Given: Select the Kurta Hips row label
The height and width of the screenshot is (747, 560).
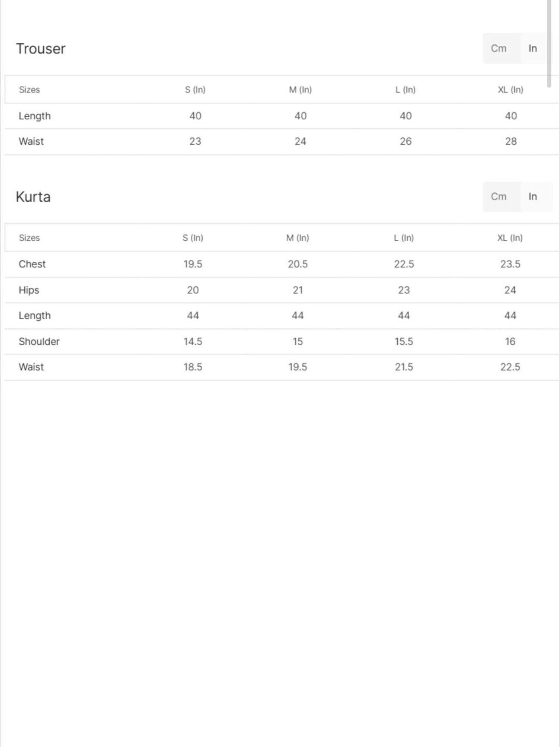Looking at the screenshot, I should (x=29, y=290).
